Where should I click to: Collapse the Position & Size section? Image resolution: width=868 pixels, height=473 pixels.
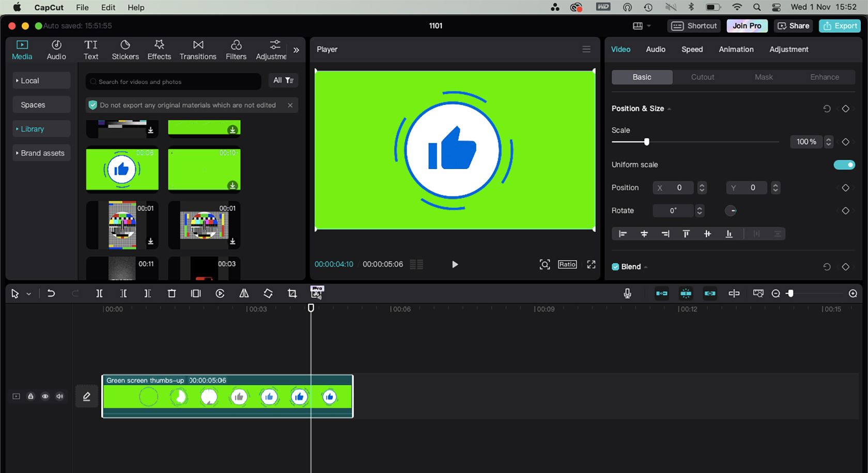669,109
